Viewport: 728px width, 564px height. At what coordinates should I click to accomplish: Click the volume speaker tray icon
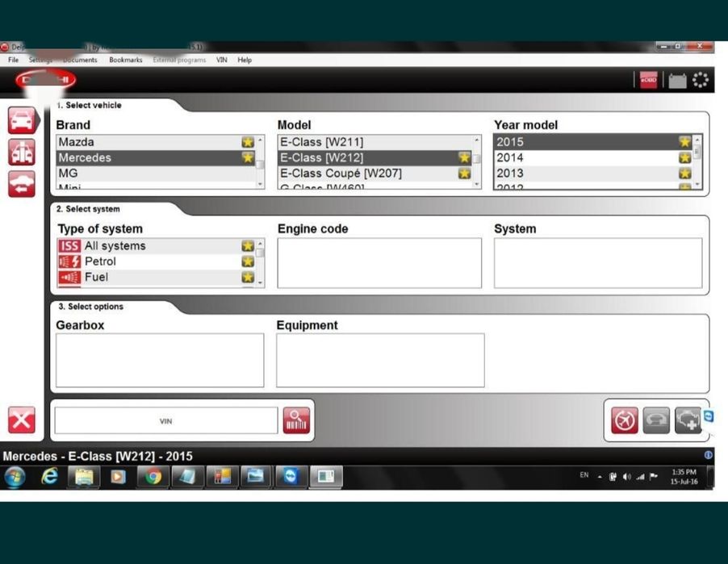626,477
